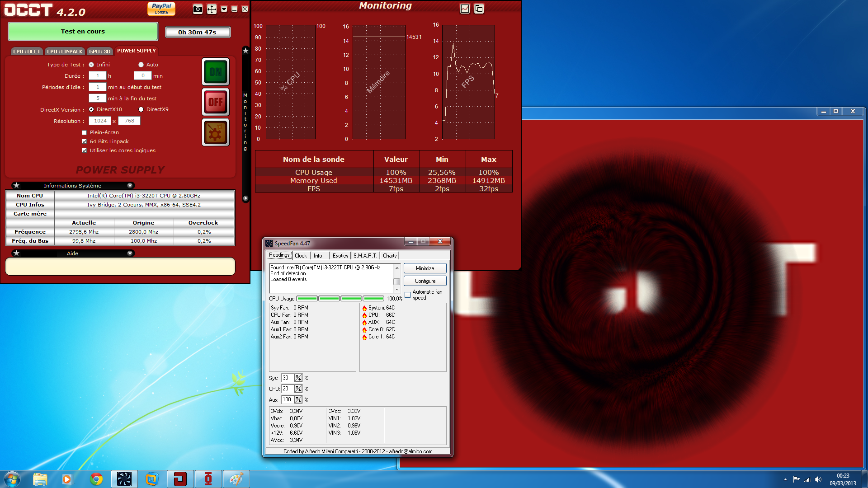This screenshot has width=868, height=488.
Task: Click the Action Center flag tray icon
Action: click(796, 479)
